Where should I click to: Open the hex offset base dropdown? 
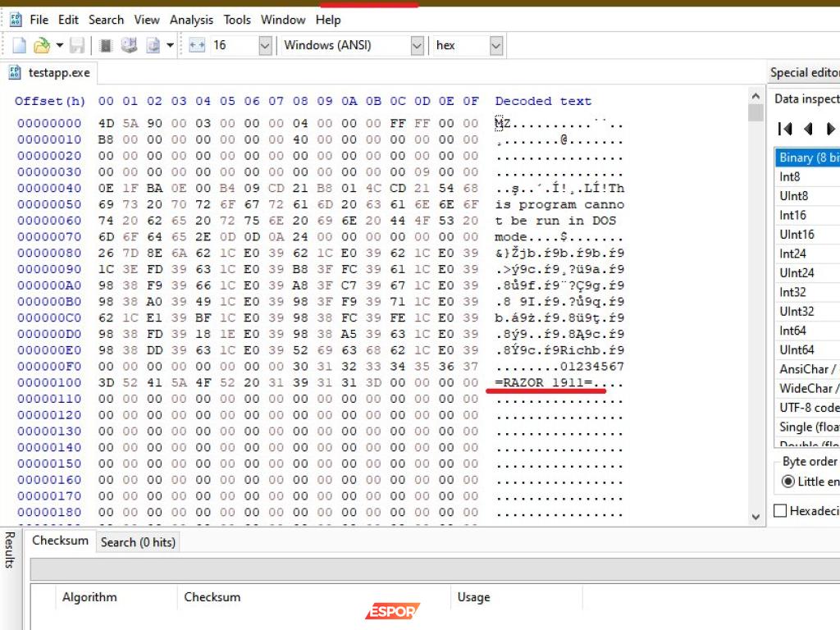coord(495,46)
